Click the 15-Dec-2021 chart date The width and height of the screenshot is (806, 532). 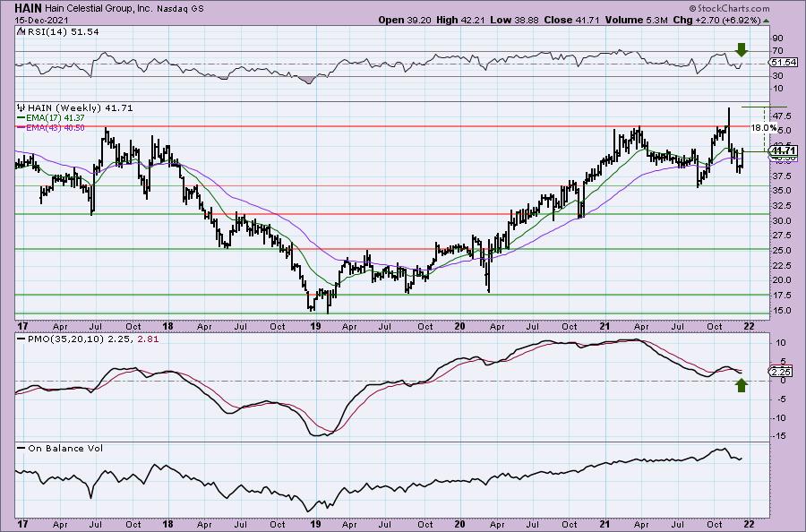coord(40,20)
